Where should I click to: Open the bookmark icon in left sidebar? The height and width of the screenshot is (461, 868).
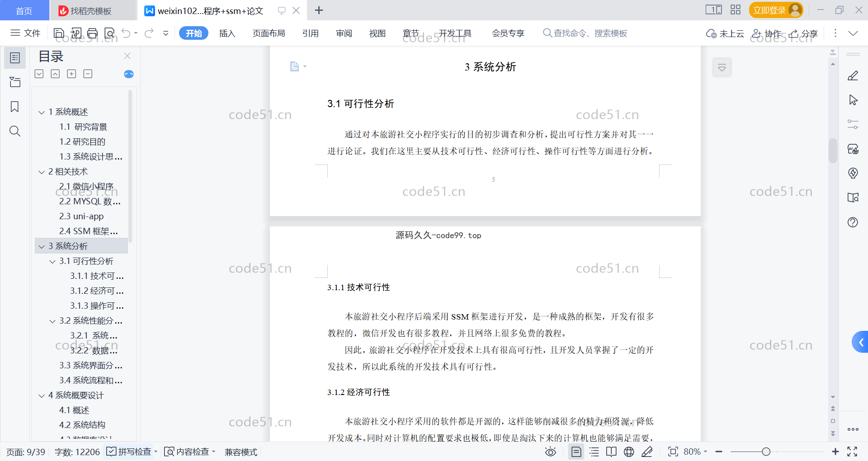coord(15,107)
